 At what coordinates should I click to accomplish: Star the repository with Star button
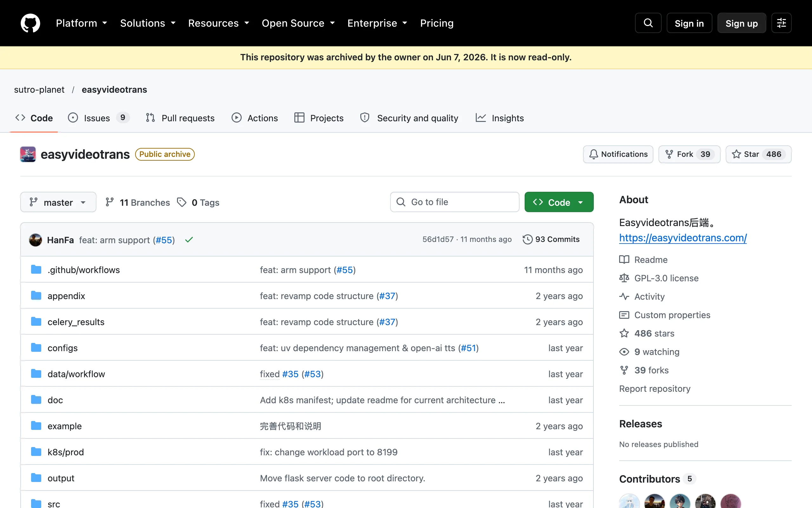pos(758,154)
